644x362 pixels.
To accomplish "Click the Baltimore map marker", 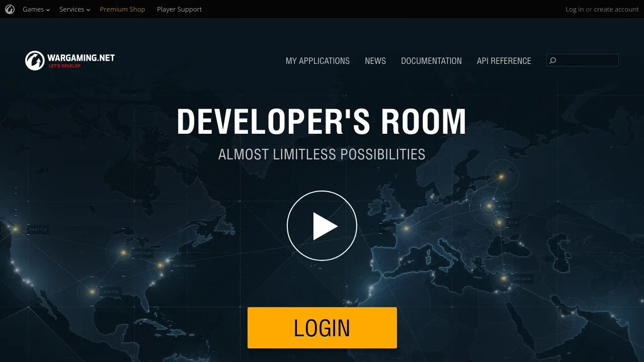I will [x=160, y=265].
